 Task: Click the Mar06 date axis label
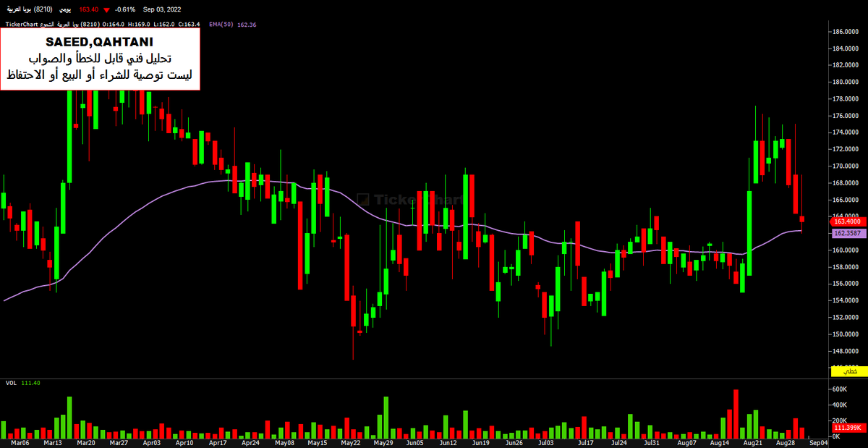pos(20,441)
